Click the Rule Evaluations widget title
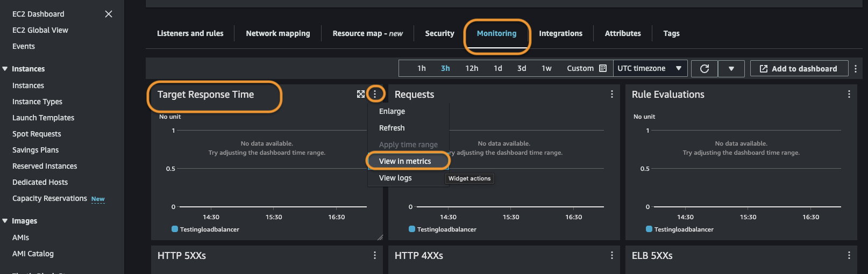Image resolution: width=868 pixels, height=274 pixels. pyautogui.click(x=668, y=95)
